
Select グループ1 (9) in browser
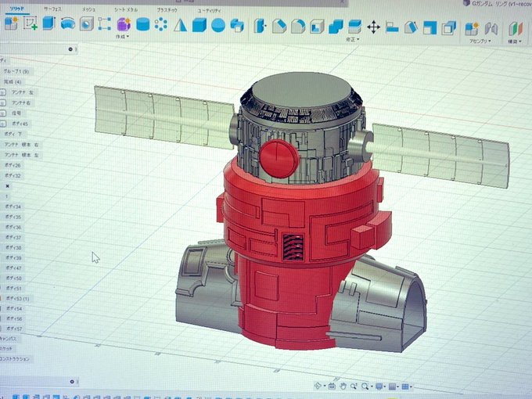[x=16, y=72]
